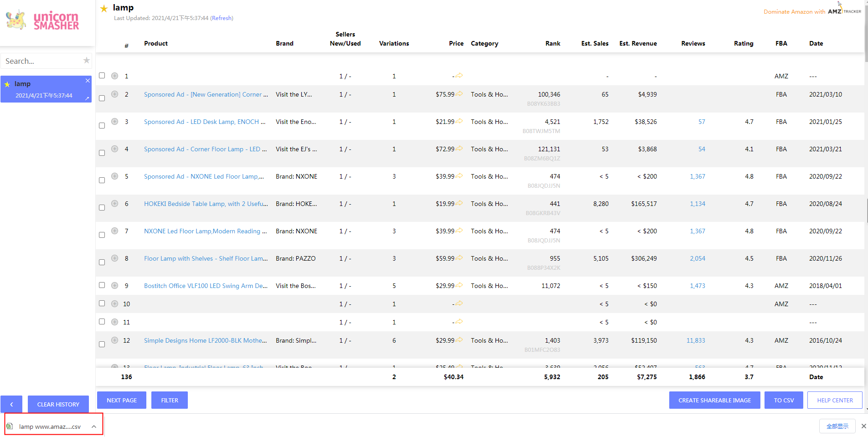Click price share arrow for $19.99 row
This screenshot has width=868, height=437.
[459, 203]
